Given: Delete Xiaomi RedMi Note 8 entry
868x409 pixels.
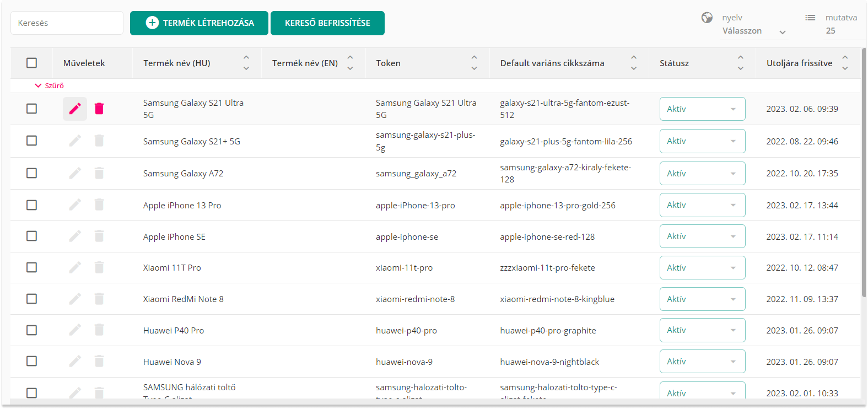Looking at the screenshot, I should (99, 299).
